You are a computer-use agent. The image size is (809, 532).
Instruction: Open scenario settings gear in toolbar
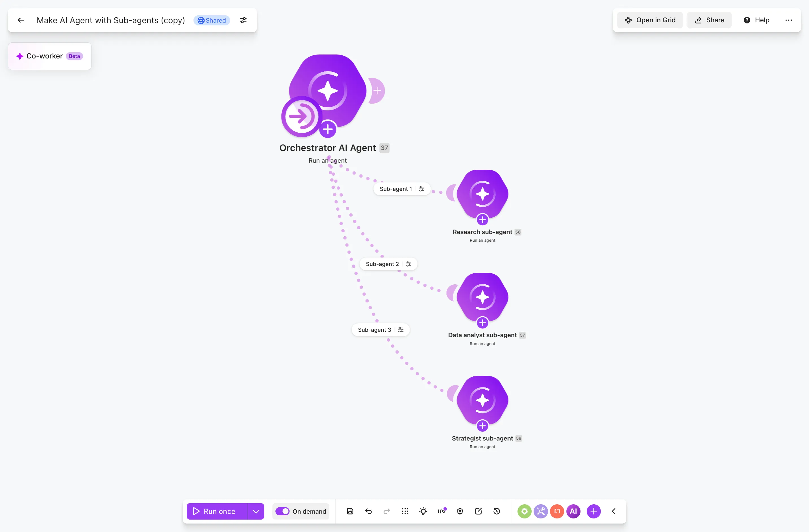460,511
